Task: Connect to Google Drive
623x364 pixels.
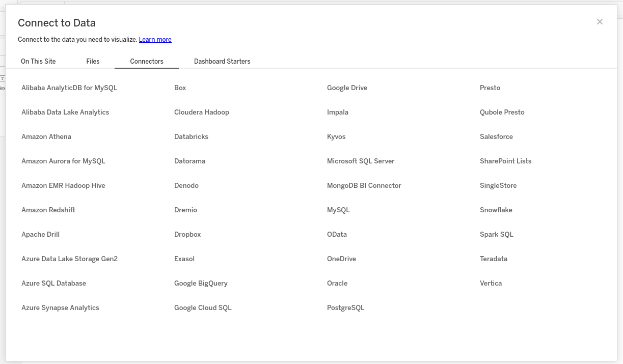Action: click(x=347, y=88)
